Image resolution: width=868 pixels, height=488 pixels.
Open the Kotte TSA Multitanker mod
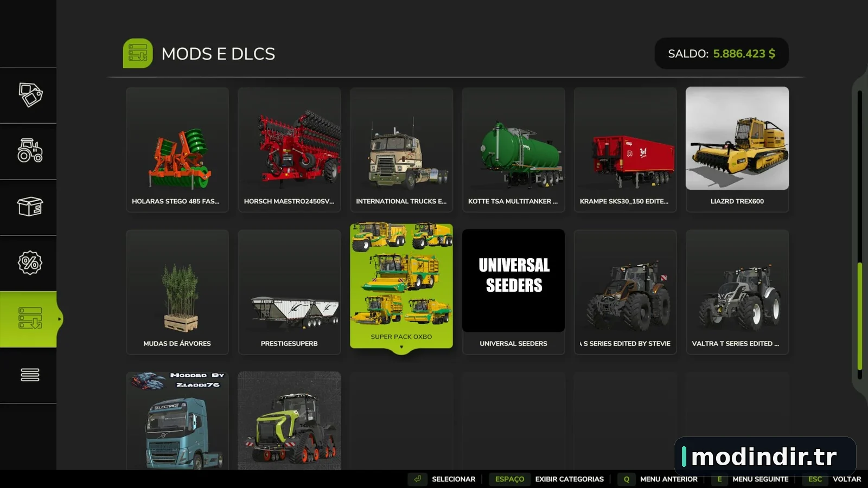point(513,150)
